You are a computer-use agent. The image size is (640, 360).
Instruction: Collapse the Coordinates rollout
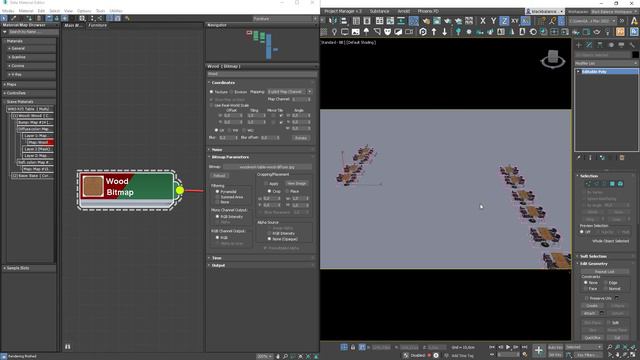[x=222, y=82]
